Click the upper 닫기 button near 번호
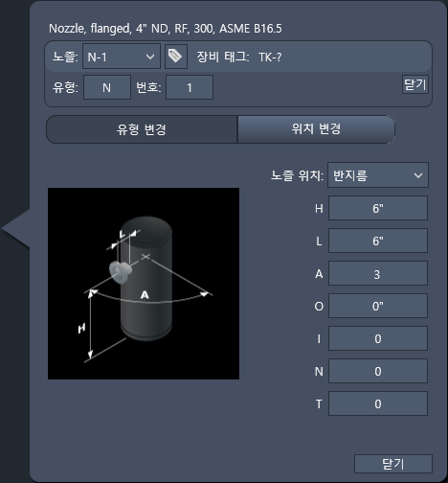 coord(414,84)
